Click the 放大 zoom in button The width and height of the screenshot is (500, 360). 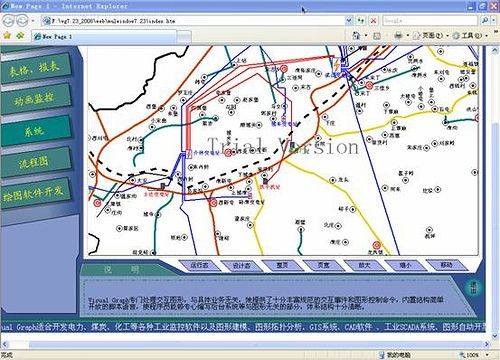pos(364,265)
